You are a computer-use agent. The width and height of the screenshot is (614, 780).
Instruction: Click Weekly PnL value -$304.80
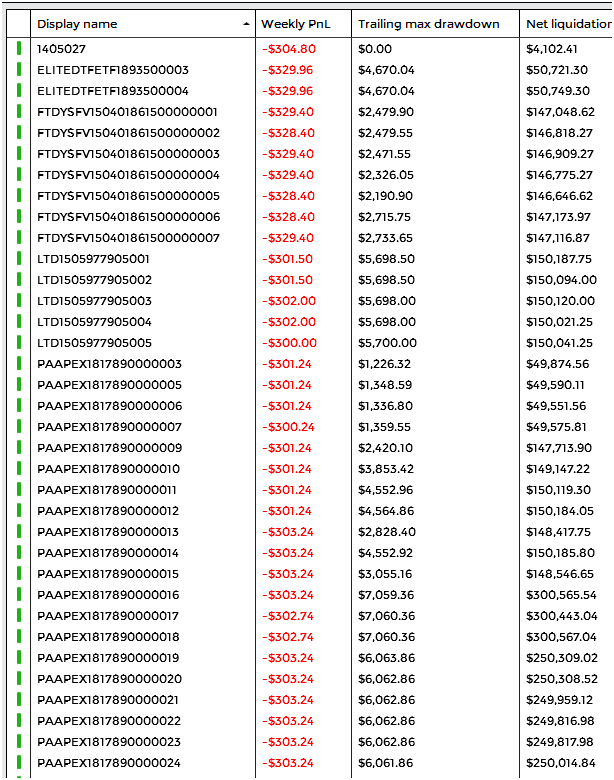point(289,49)
